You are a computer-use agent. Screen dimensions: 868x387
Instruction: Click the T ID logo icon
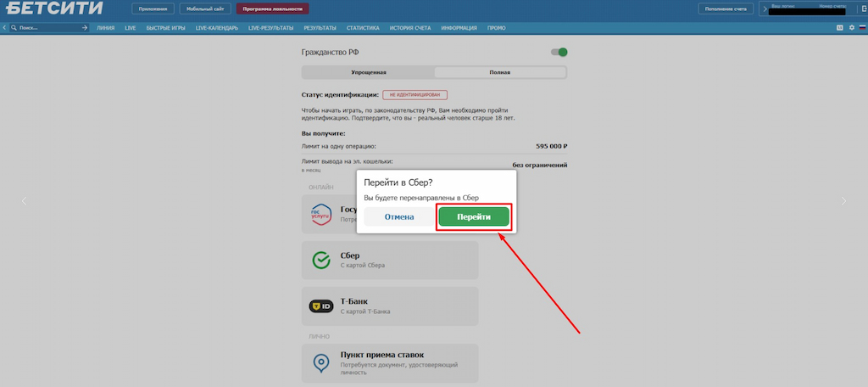320,306
